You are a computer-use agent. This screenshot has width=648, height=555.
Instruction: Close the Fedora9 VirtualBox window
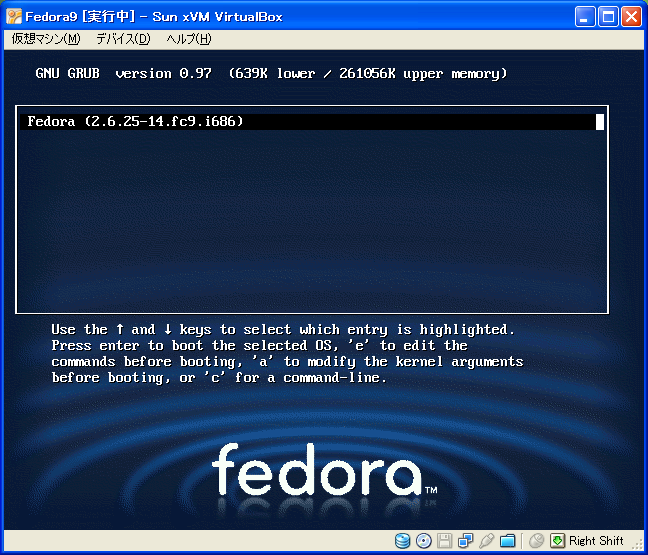coord(631,17)
